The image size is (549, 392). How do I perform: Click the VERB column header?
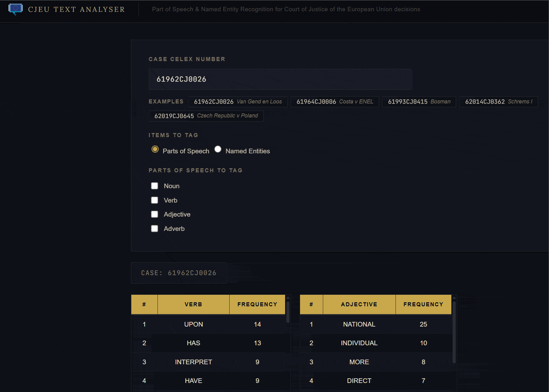point(193,304)
